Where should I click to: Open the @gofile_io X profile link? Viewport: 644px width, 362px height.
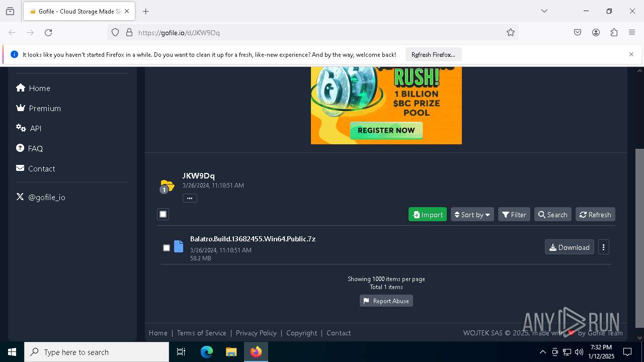pos(40,197)
